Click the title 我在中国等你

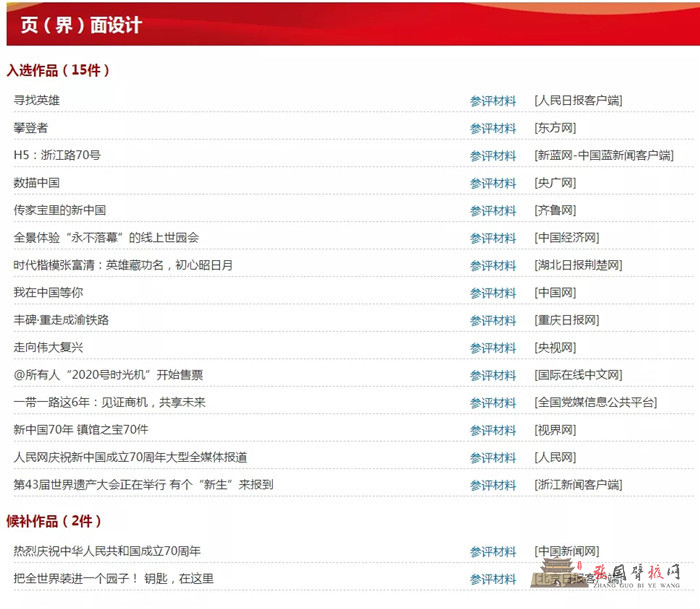(x=48, y=292)
